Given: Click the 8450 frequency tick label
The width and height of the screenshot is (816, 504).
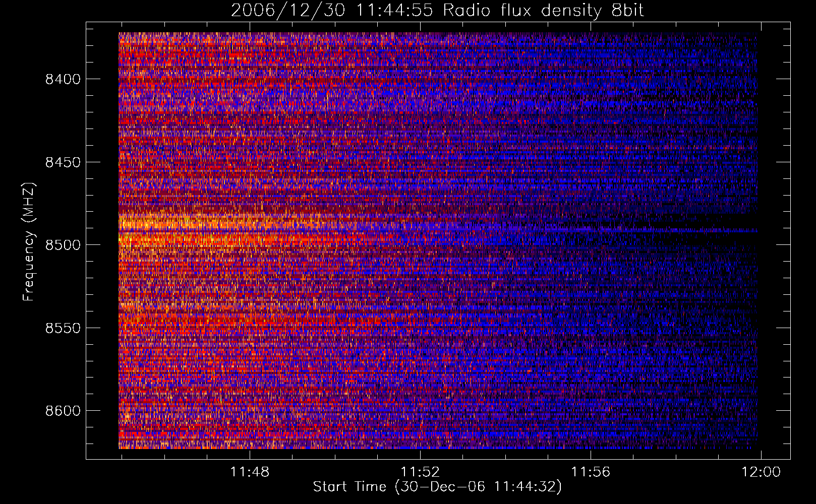Looking at the screenshot, I should (x=63, y=162).
